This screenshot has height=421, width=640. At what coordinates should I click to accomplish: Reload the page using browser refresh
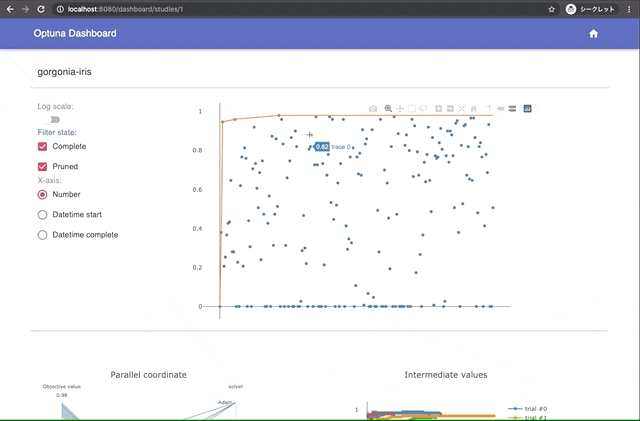click(x=41, y=9)
